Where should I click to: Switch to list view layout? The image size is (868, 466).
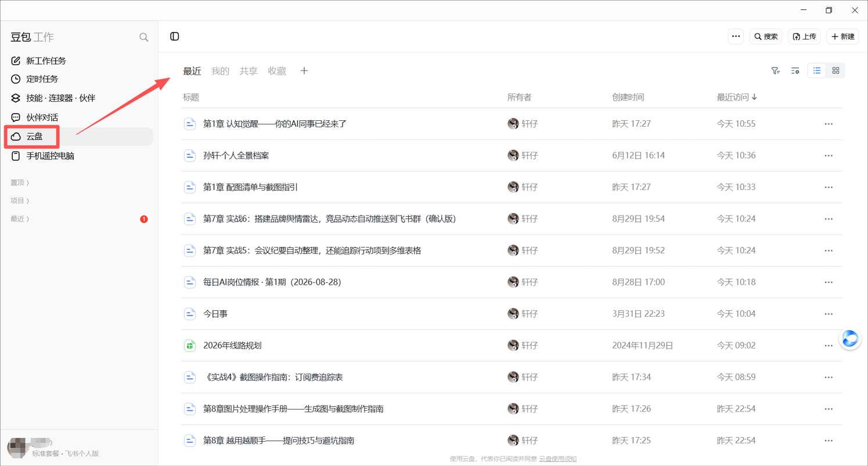click(817, 71)
